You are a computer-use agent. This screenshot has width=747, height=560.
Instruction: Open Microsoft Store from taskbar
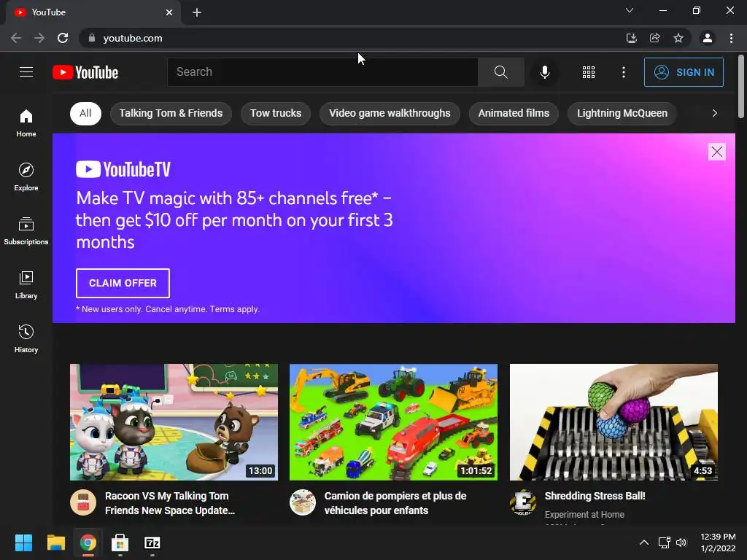pos(120,542)
